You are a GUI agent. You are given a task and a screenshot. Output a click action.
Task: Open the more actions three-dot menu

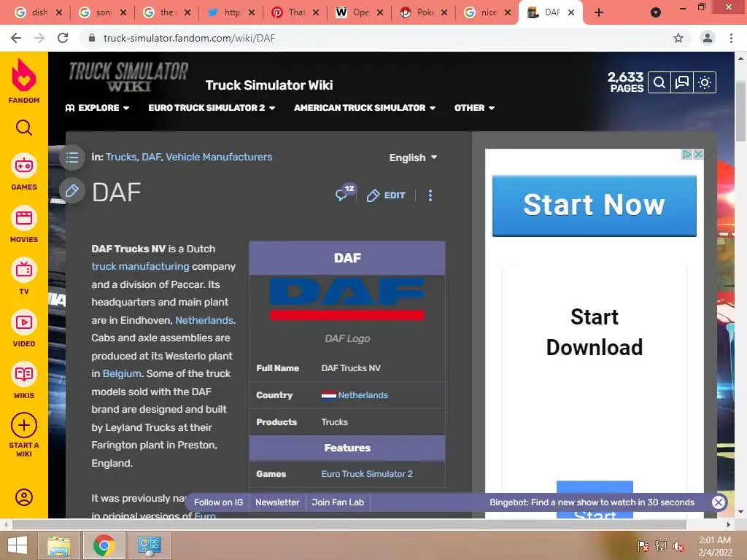click(x=430, y=195)
